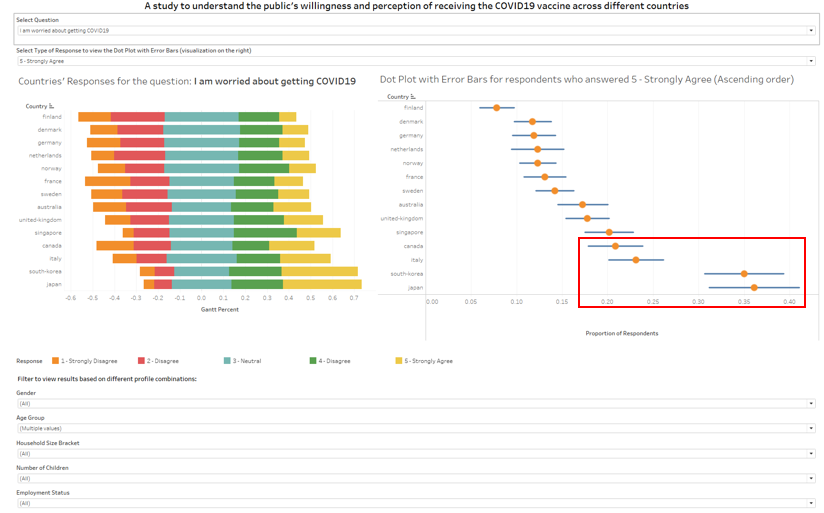Expand the Age Group filter dropdown
The image size is (824, 513).
416,428
